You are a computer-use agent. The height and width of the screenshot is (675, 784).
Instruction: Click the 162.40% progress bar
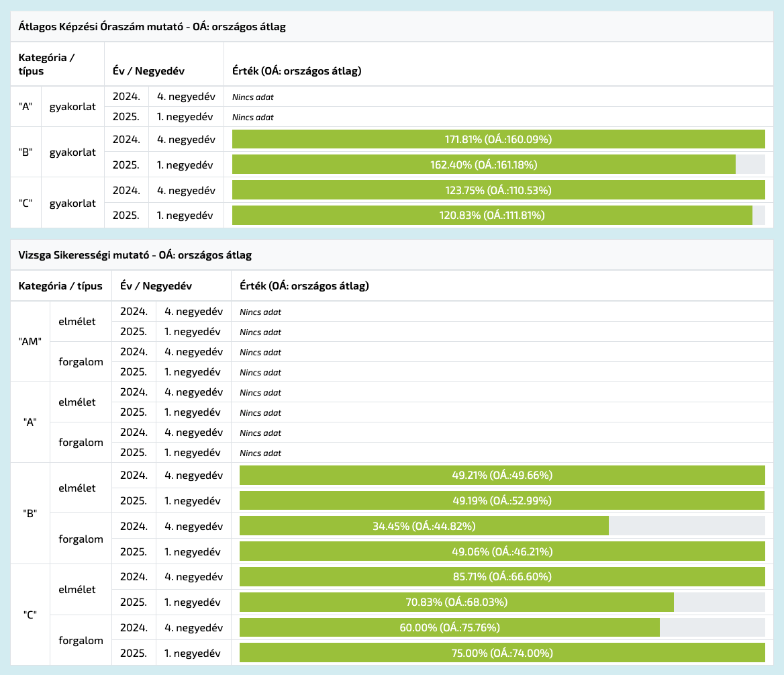click(483, 165)
